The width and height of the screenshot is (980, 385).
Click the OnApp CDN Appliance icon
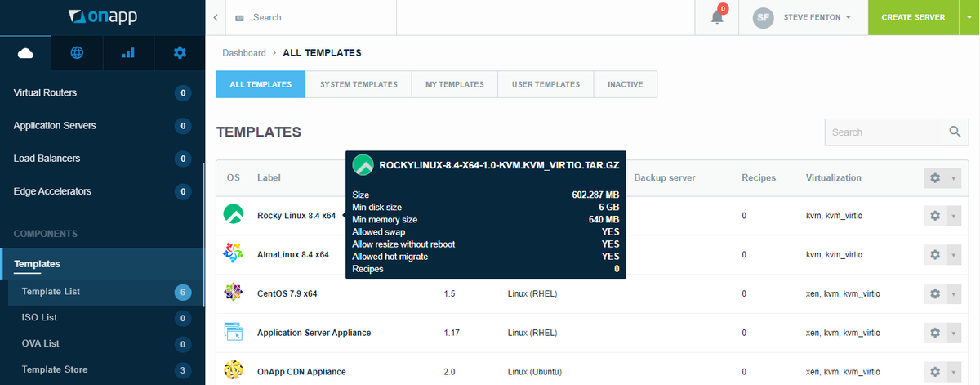tap(233, 371)
